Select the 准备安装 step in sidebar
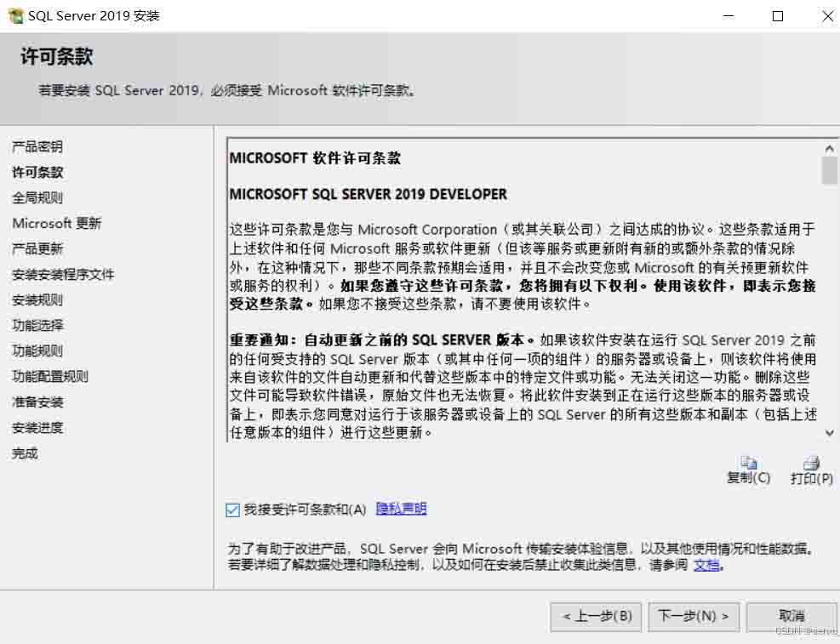 point(37,402)
